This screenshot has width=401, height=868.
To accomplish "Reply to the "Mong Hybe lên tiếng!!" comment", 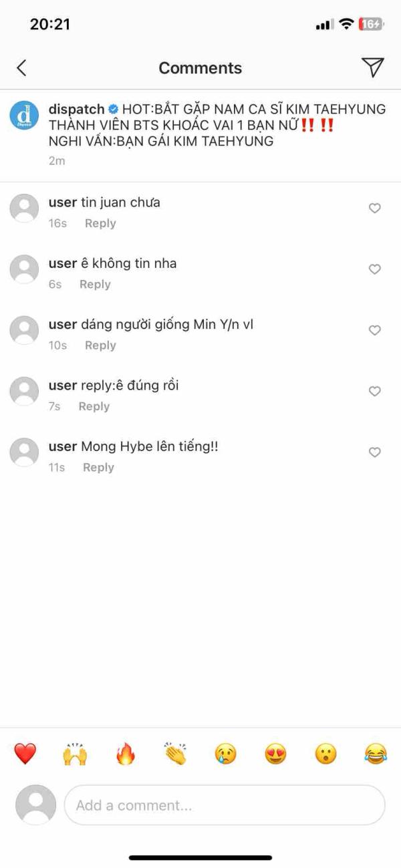I will [98, 468].
